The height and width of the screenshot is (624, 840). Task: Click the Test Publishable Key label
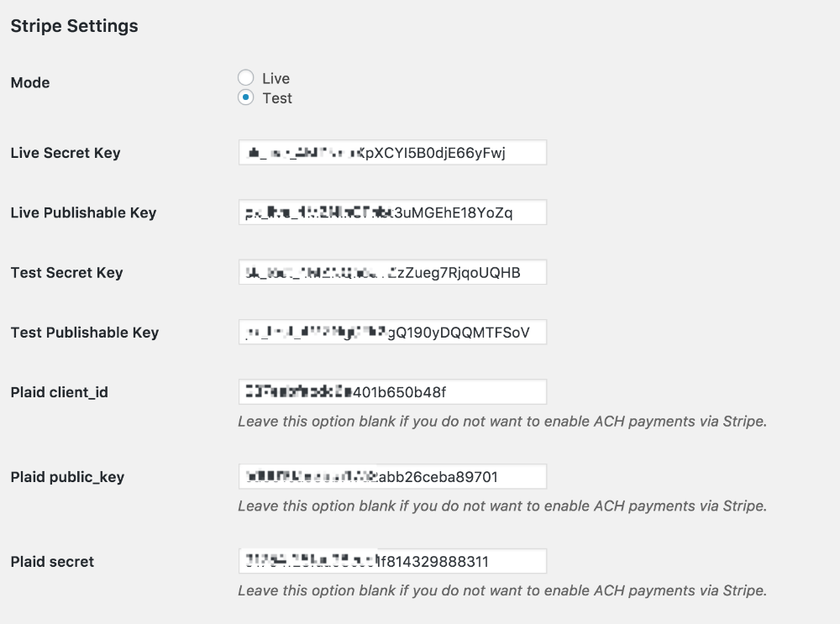pyautogui.click(x=85, y=333)
